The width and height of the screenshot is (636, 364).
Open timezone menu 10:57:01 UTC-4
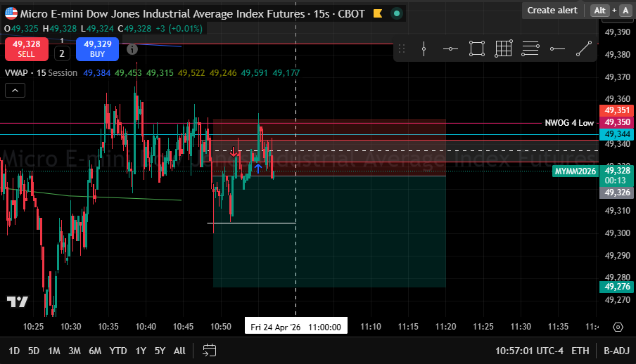click(x=529, y=351)
